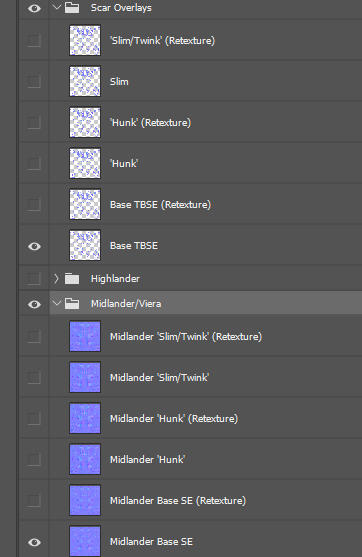The height and width of the screenshot is (557, 362).
Task: Show Midlander 'Slim/Twink' (Retexture) layer
Action: click(x=34, y=336)
